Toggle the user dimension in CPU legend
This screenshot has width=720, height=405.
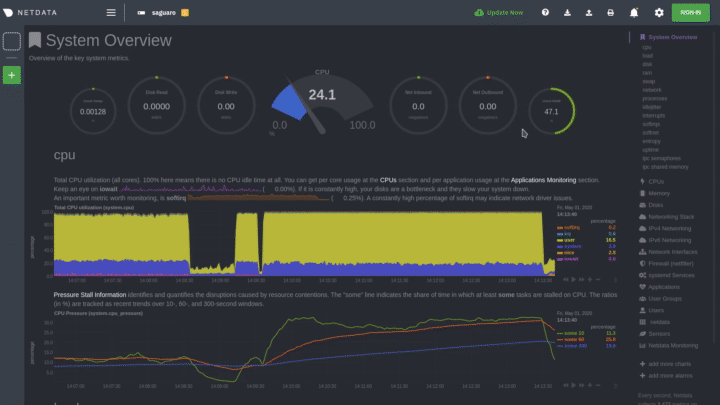pyautogui.click(x=566, y=240)
